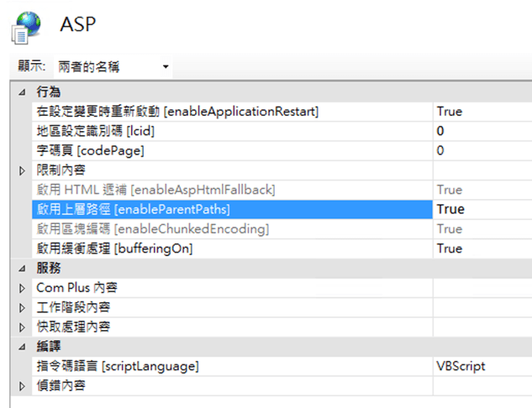Select the lcid property row
This screenshot has width=532, height=408.
point(95,131)
